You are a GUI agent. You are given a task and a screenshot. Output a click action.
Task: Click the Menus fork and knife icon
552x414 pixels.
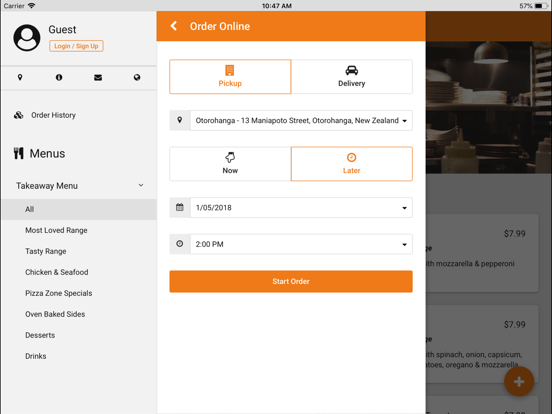(19, 153)
